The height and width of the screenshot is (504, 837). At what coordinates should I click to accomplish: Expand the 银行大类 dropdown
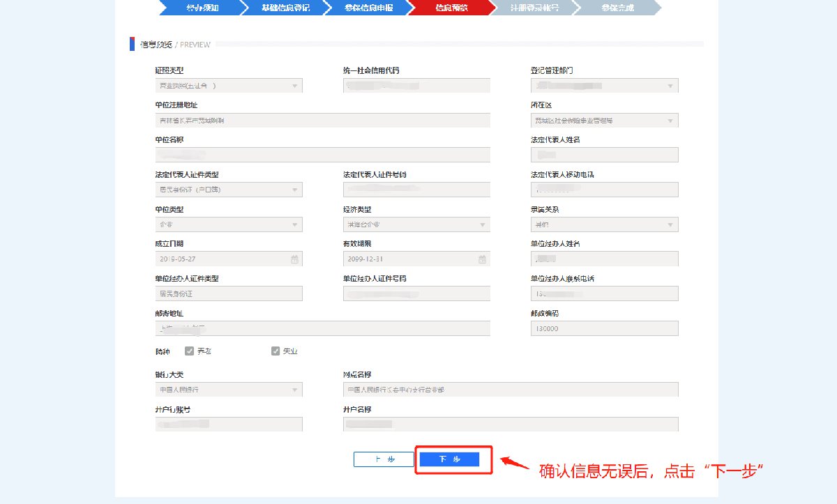tap(294, 390)
